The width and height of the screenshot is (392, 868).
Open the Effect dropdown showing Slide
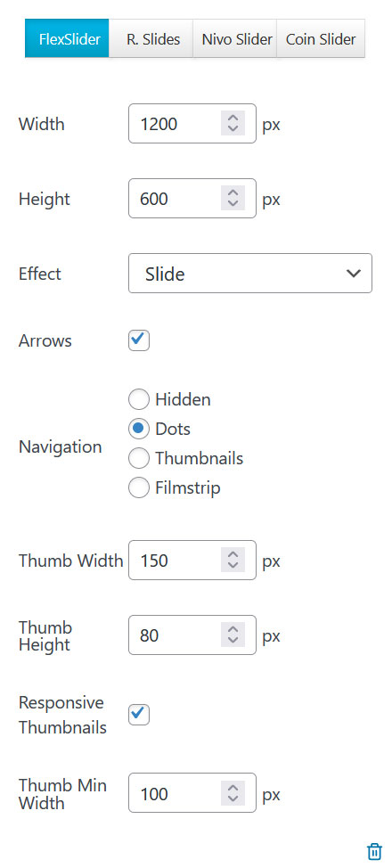[x=250, y=274]
